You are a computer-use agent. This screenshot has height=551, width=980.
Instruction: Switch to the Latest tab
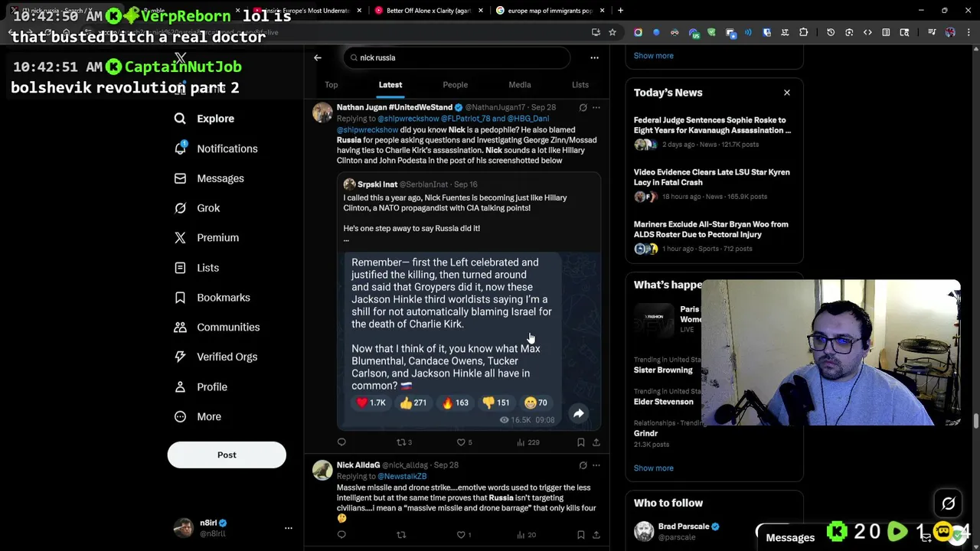(390, 85)
